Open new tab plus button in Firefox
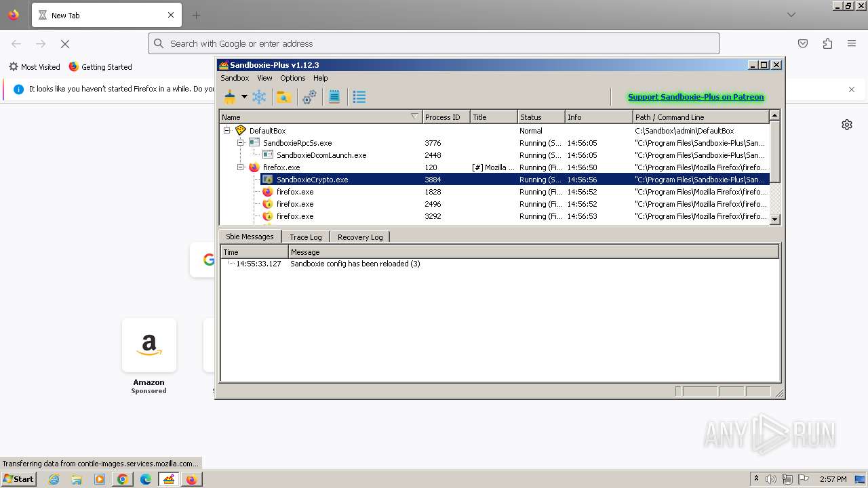The width and height of the screenshot is (868, 488). [196, 15]
